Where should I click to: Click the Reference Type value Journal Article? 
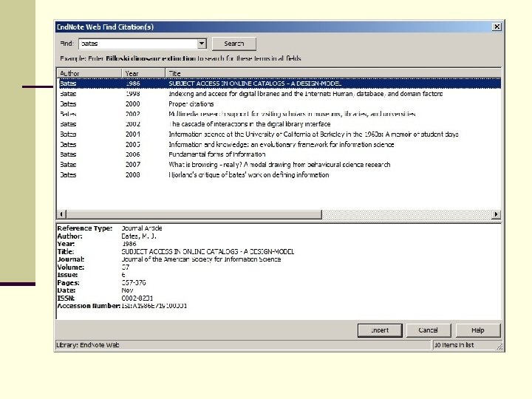[x=142, y=228]
